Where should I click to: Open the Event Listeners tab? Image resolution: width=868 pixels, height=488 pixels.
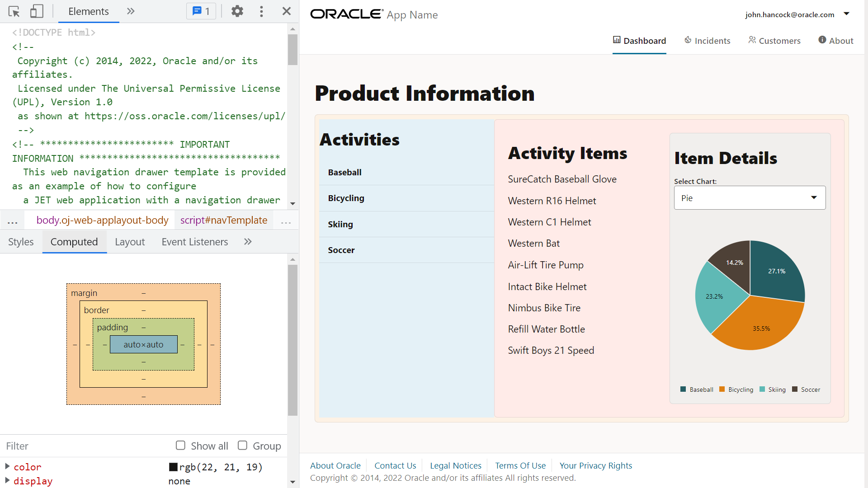click(x=195, y=242)
